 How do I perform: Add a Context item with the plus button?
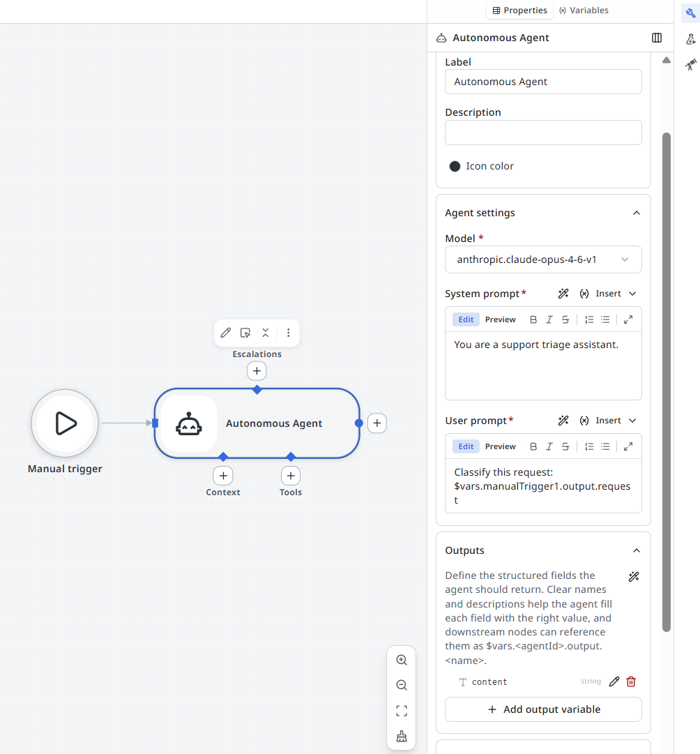pos(223,476)
